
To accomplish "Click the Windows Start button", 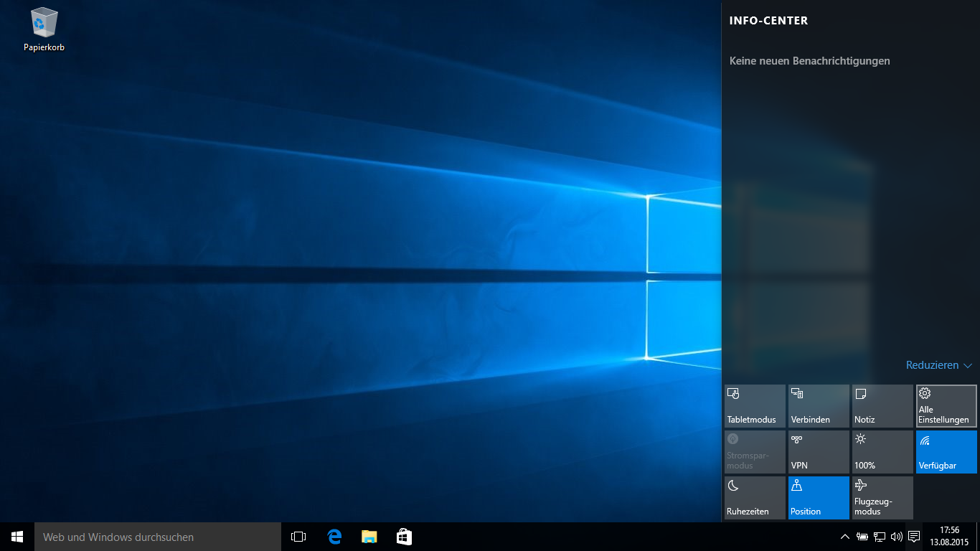I will pyautogui.click(x=17, y=537).
